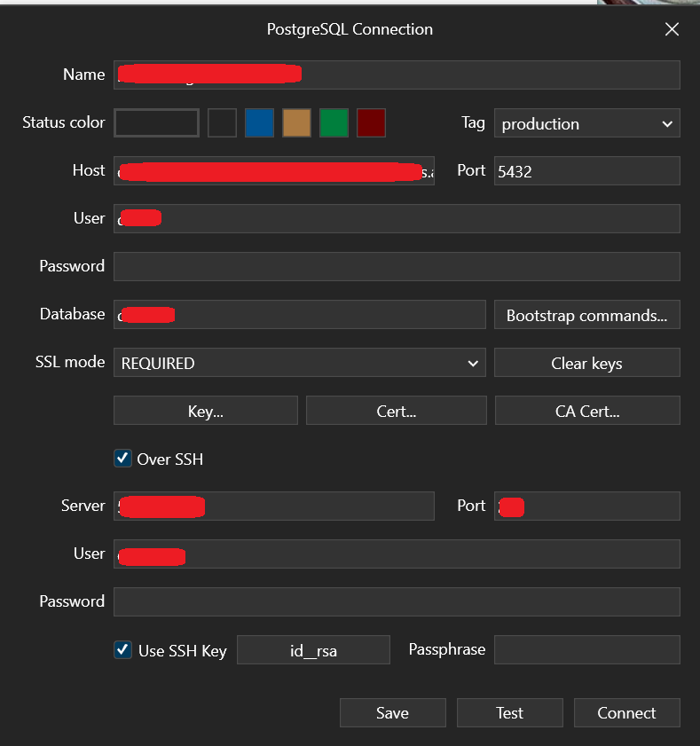Click the id_rsa SSH key file button
The height and width of the screenshot is (746, 700).
(313, 650)
